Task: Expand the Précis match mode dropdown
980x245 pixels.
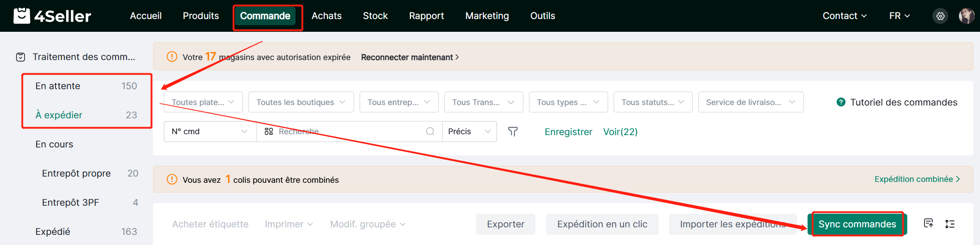Action: (469, 132)
